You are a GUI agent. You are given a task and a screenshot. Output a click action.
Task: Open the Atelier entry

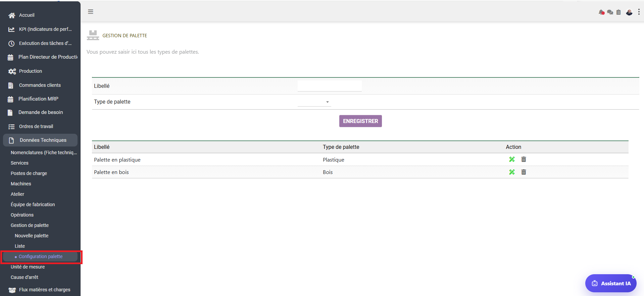[17, 194]
